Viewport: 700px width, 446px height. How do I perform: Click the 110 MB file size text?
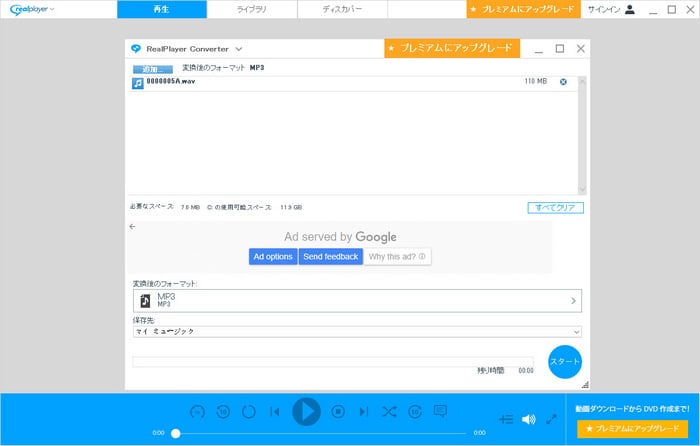(536, 81)
